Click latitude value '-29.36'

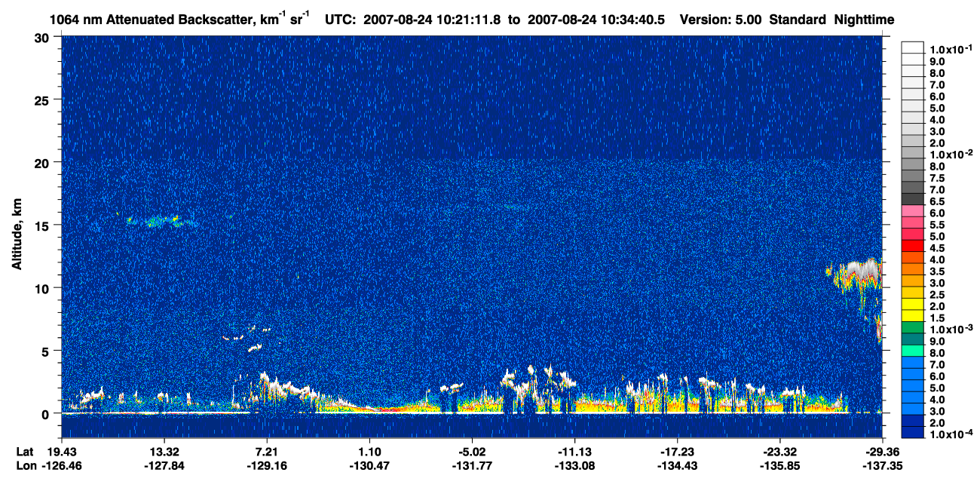click(883, 451)
